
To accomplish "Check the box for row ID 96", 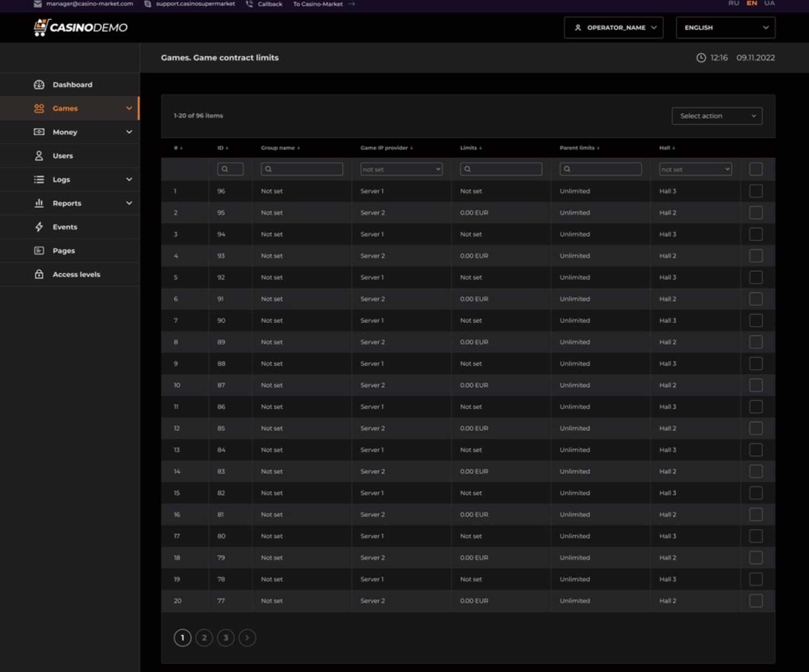I will click(755, 191).
